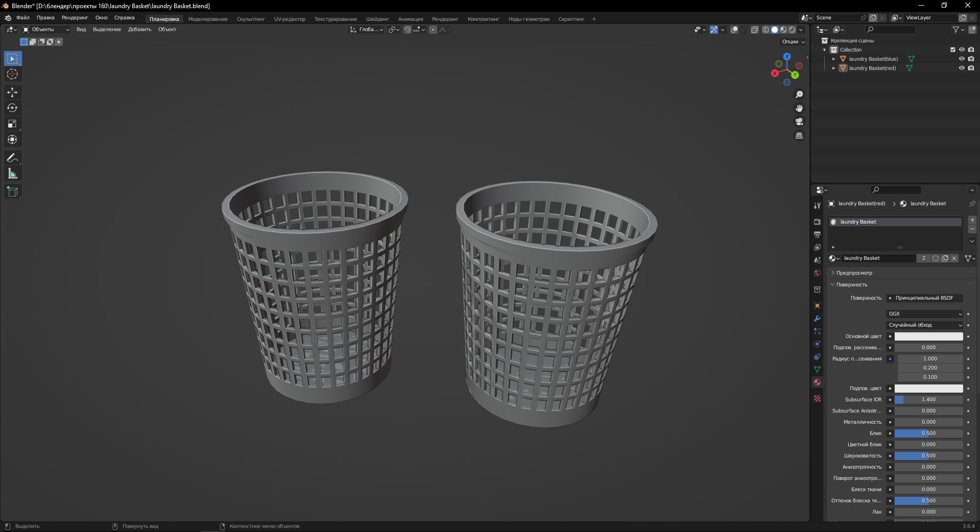Open the viewport shading options dropdown arrow

click(x=801, y=30)
